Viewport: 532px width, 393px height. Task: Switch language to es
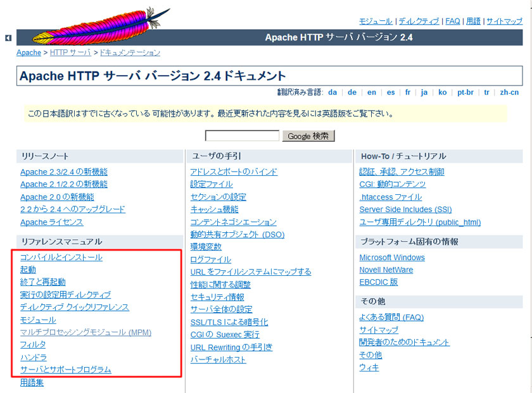[x=391, y=92]
